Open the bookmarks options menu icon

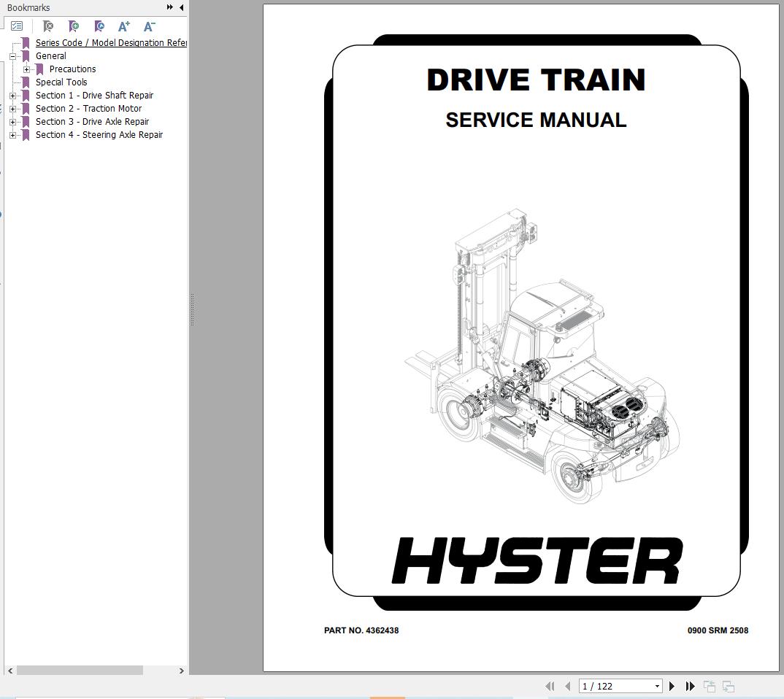[17, 26]
